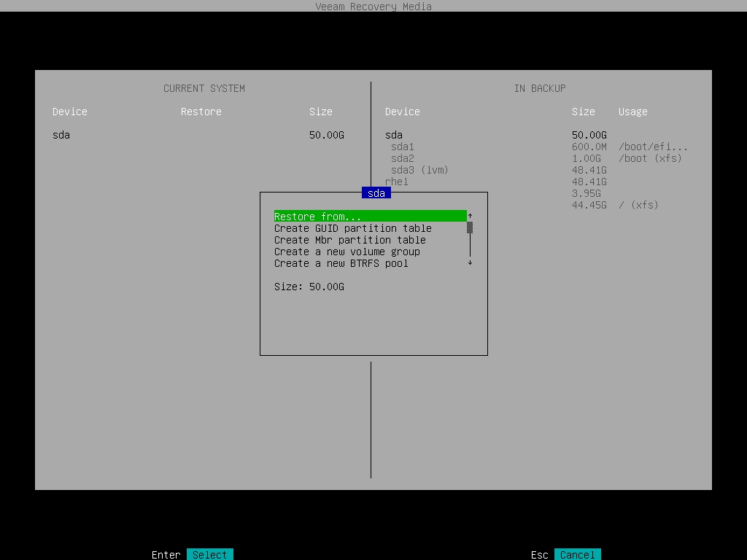
Task: Select sda device in Current System
Action: coord(61,135)
